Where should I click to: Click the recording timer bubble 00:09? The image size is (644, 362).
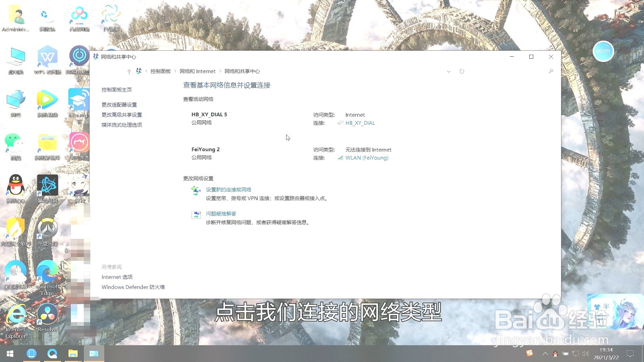603,51
